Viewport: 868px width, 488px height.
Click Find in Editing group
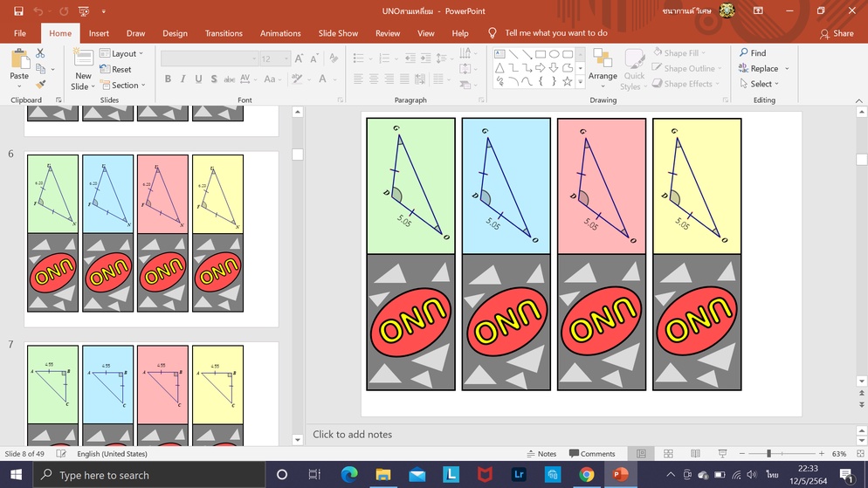coord(753,52)
